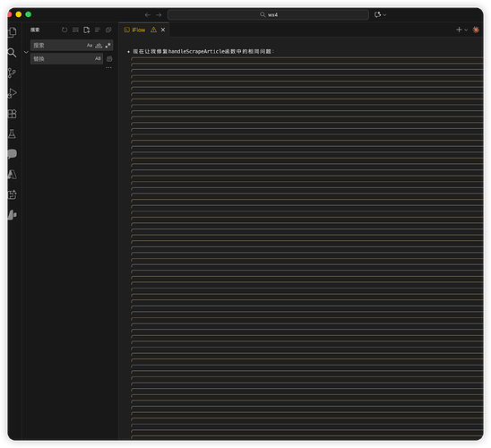Click the clear search results icon

point(75,30)
